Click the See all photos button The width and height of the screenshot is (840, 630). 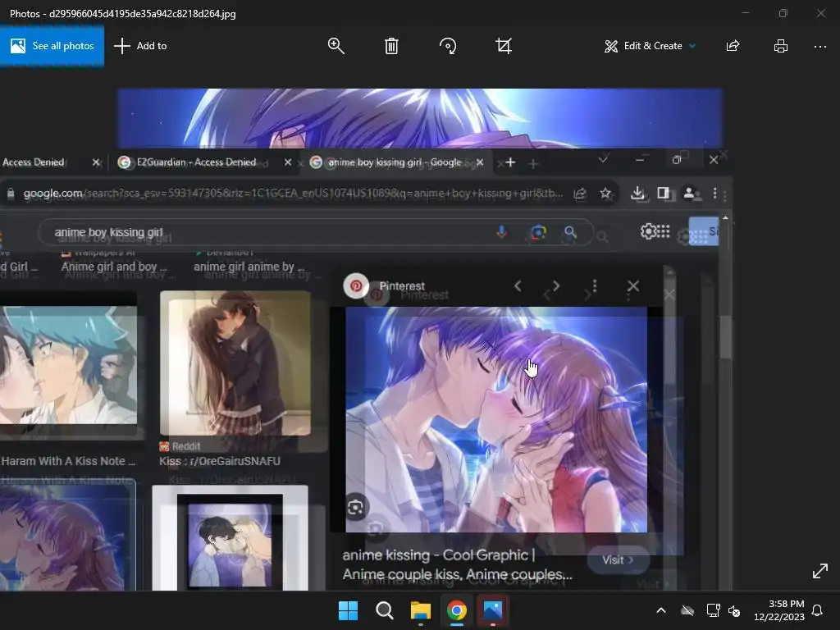(52, 46)
